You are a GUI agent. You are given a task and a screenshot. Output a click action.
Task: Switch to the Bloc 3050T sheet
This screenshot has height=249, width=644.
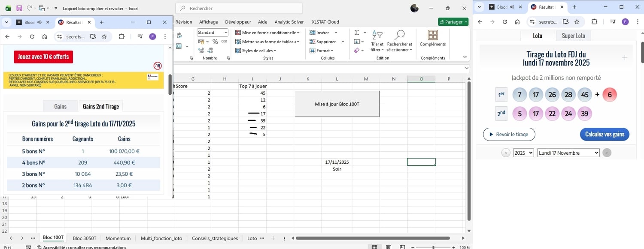(85, 238)
